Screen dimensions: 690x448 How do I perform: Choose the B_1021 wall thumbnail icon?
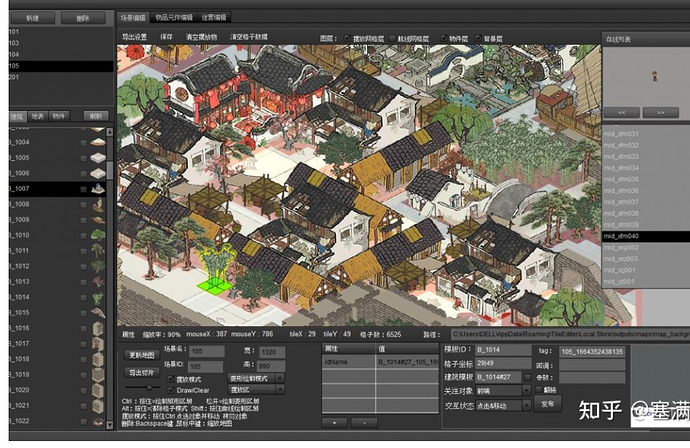pyautogui.click(x=98, y=405)
